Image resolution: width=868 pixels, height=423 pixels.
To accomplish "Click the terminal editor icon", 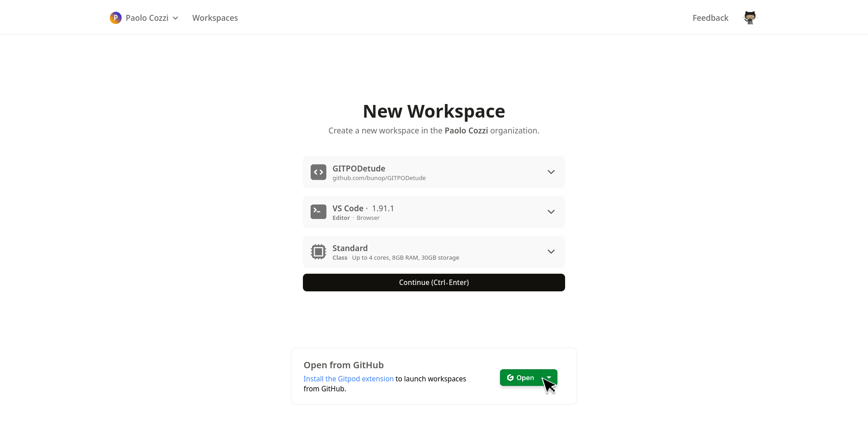I will coord(318,212).
